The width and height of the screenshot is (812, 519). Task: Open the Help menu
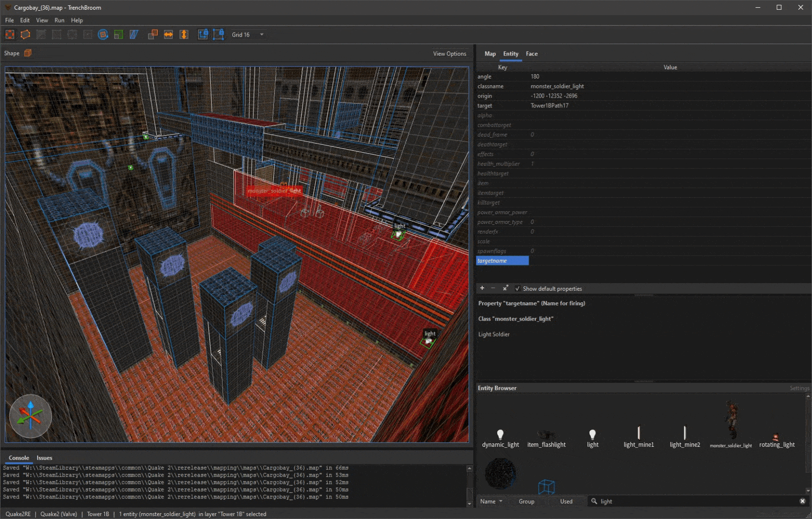tap(77, 20)
